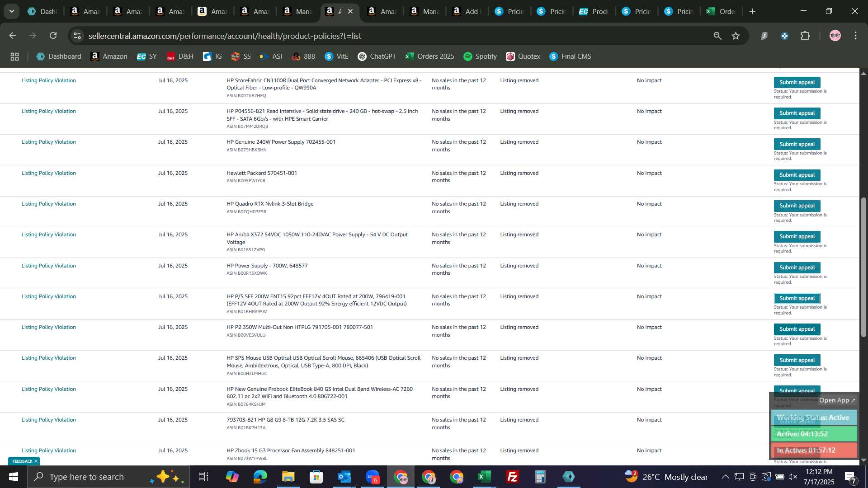Open the Final CMS bookmark
This screenshot has width=868, height=488.
point(570,56)
